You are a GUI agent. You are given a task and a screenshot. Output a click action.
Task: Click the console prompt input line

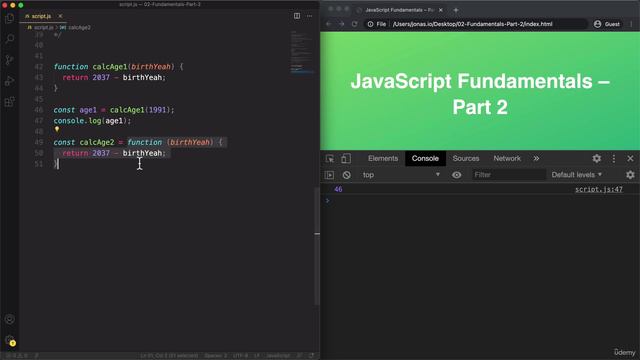(x=480, y=201)
